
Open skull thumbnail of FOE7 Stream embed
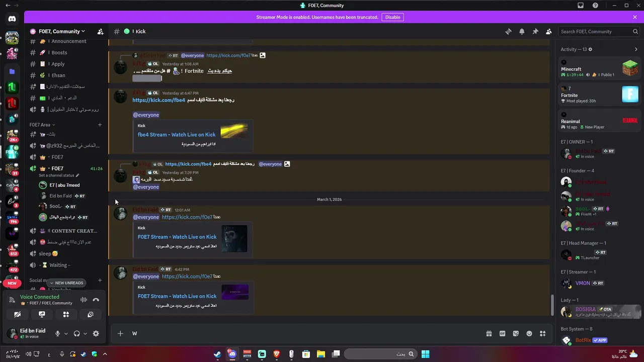click(x=234, y=238)
